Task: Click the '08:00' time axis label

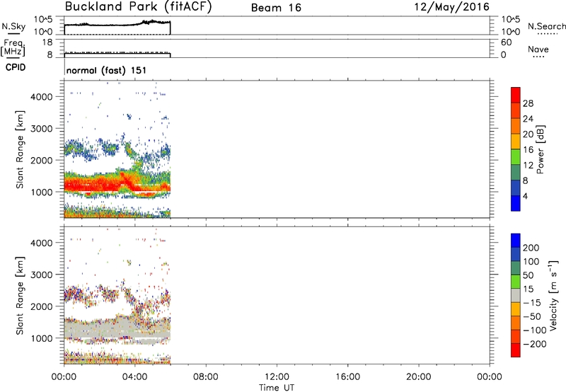Action: coord(206,377)
